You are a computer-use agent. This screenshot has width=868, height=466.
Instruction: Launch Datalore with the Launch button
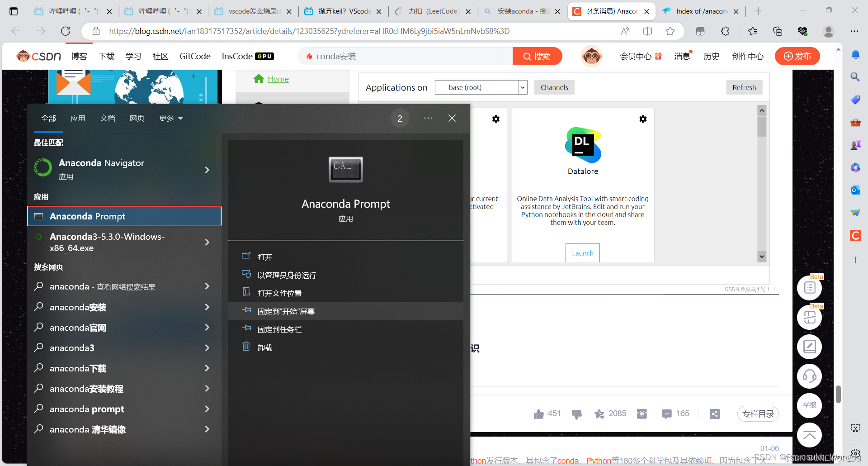coord(583,253)
